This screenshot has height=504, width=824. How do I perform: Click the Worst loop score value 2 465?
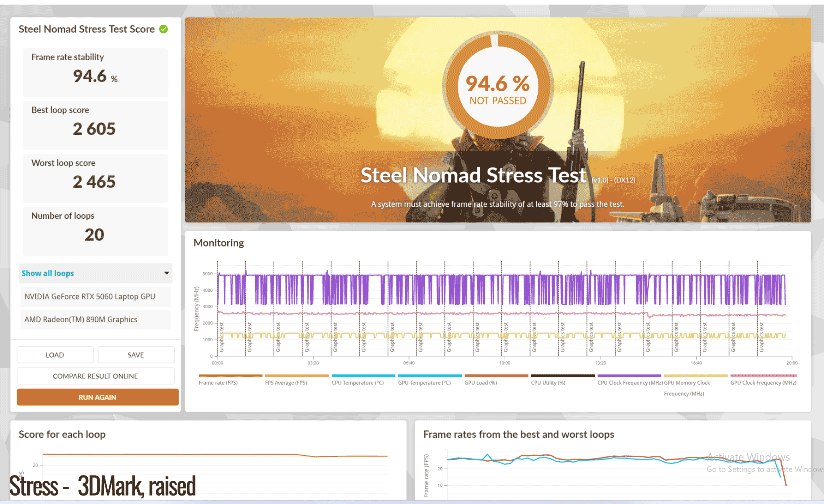pos(94,182)
